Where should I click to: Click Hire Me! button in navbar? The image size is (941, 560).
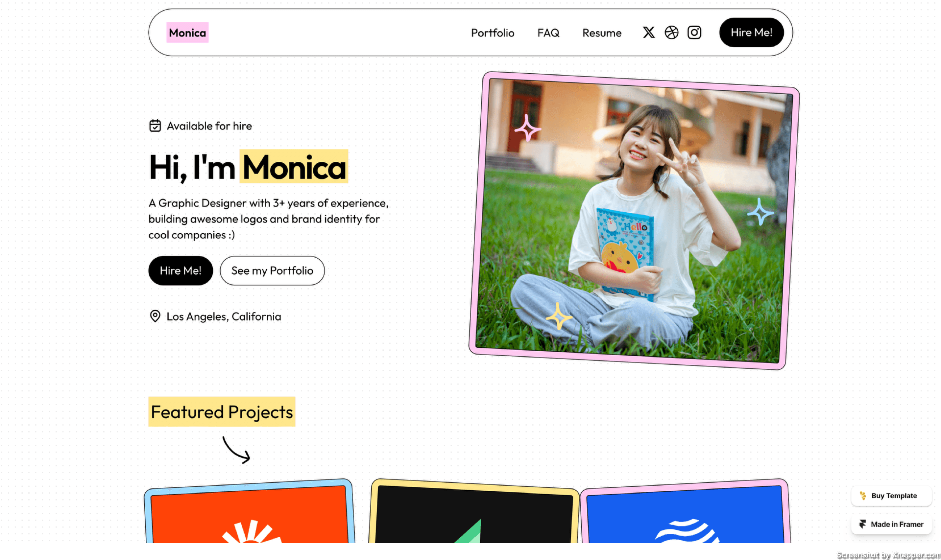tap(751, 33)
